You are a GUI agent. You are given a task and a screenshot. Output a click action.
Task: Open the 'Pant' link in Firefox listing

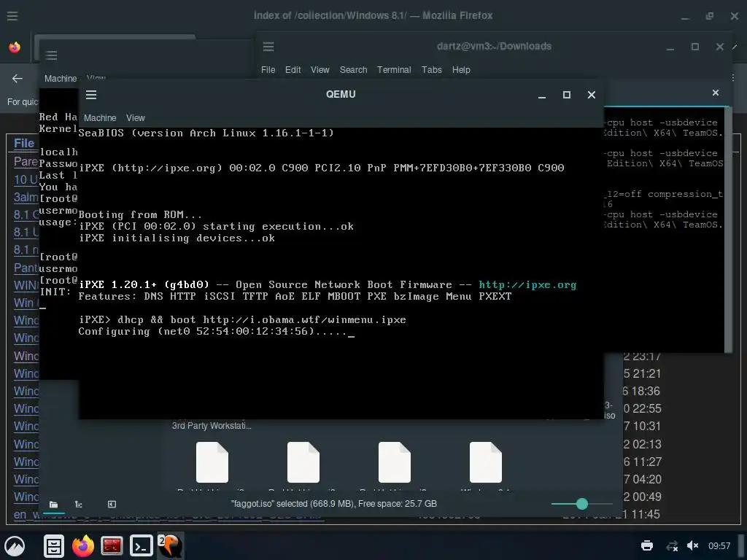tap(26, 268)
